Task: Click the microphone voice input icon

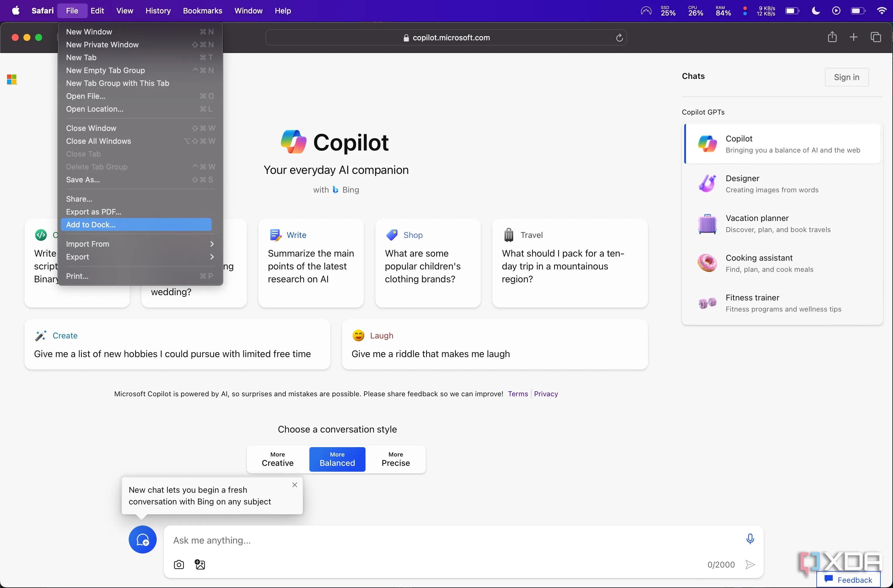Action: (x=750, y=539)
